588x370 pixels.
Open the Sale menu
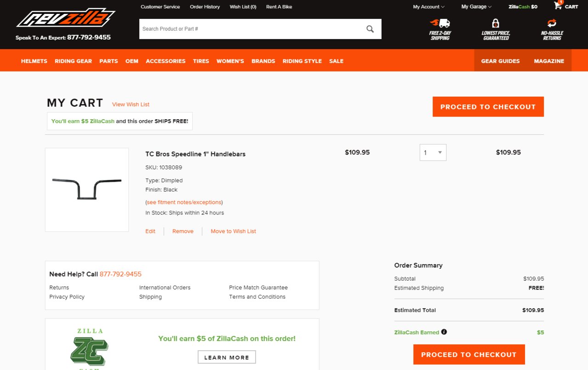coord(336,61)
